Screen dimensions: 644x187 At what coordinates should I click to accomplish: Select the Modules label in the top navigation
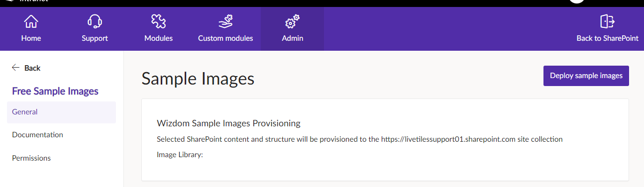pyautogui.click(x=158, y=38)
